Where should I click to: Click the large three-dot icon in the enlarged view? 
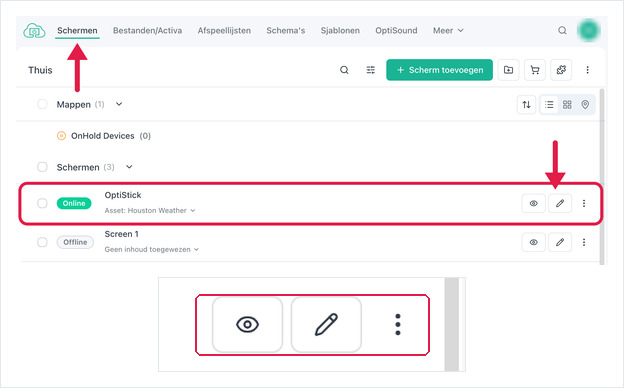(398, 324)
